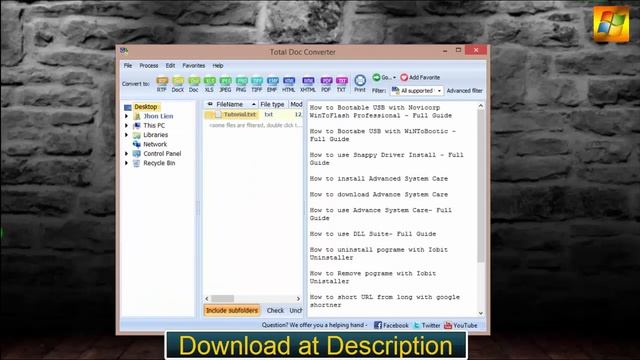Screen dimensions: 640x360
Task: Select TIFF output format icon
Action: (x=256, y=84)
